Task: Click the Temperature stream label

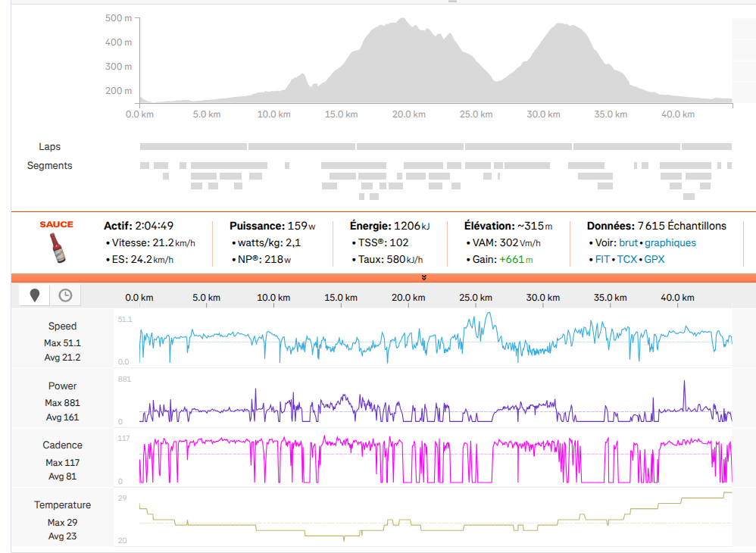Action: [x=62, y=505]
